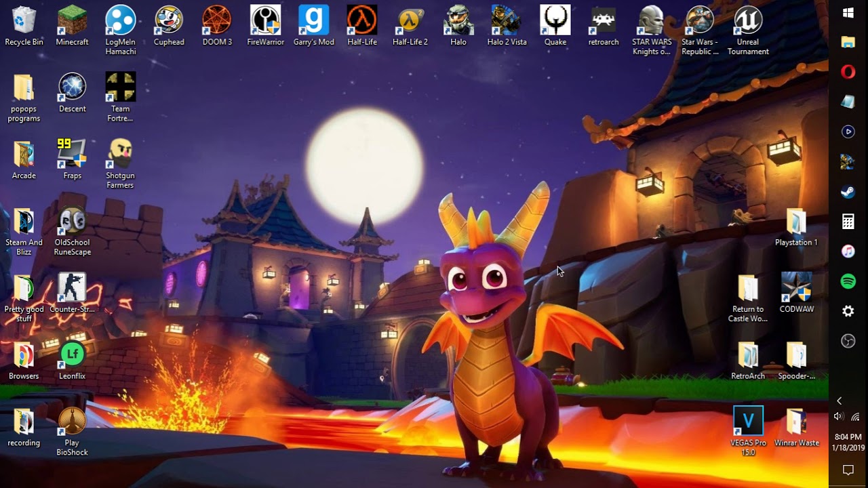Launch Calculator from the taskbar

tap(848, 222)
